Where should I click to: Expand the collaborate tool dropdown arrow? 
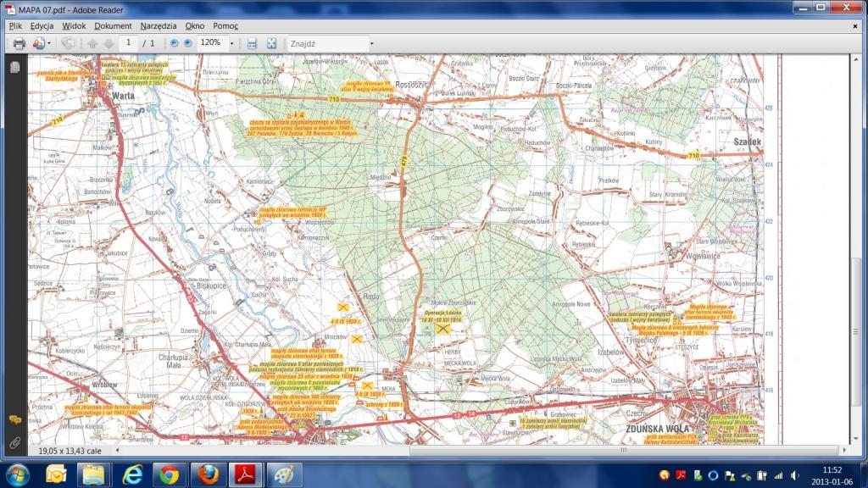pyautogui.click(x=49, y=43)
